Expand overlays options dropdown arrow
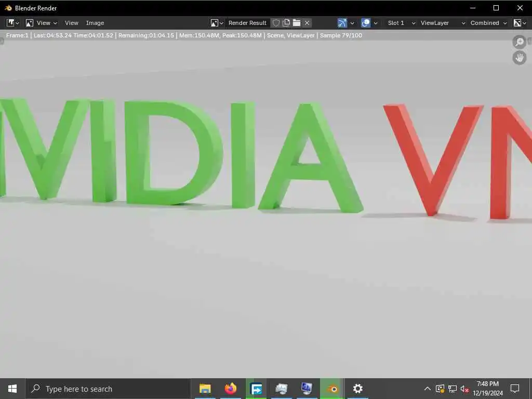 [376, 23]
